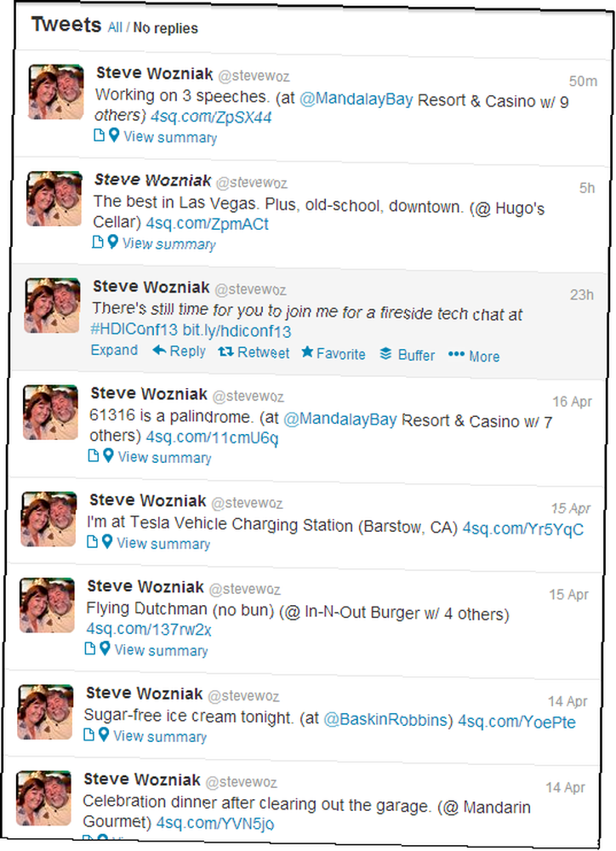Click the avatar on the 3 speeches tweet
616x851 pixels.
click(56, 92)
